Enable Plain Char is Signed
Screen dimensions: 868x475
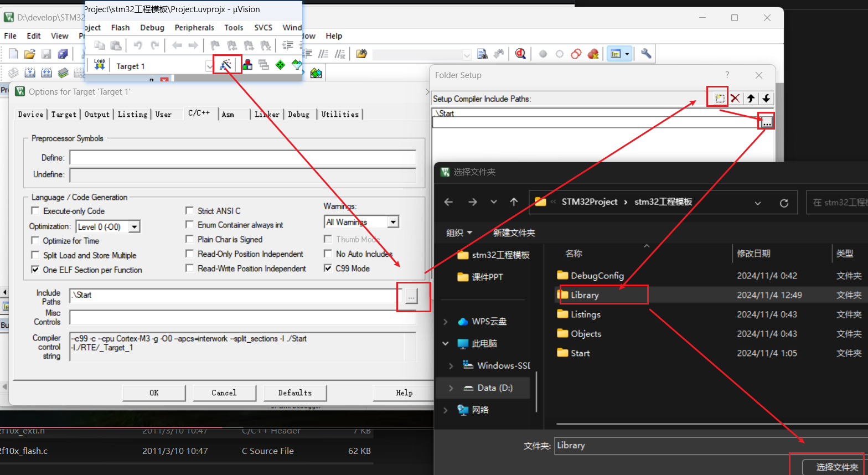(189, 239)
